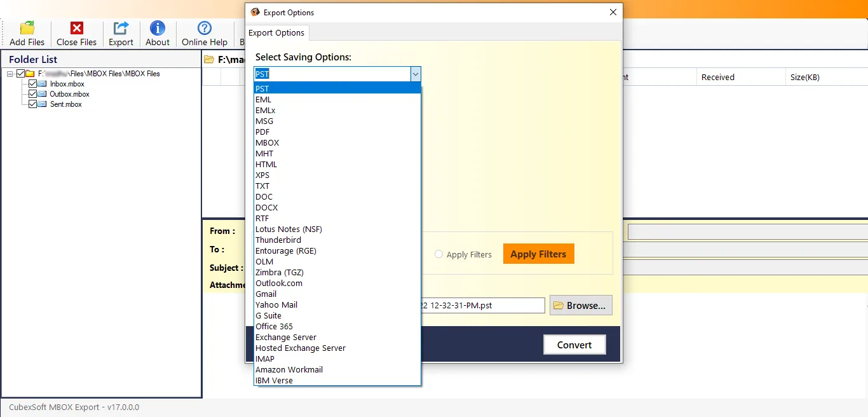Click the folder icon in Browse button

(559, 306)
